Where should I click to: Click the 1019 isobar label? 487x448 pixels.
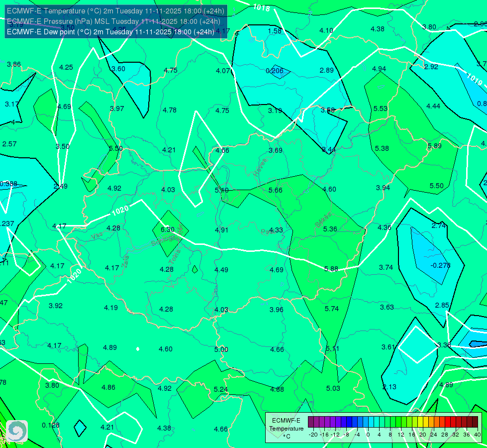pyautogui.click(x=474, y=79)
